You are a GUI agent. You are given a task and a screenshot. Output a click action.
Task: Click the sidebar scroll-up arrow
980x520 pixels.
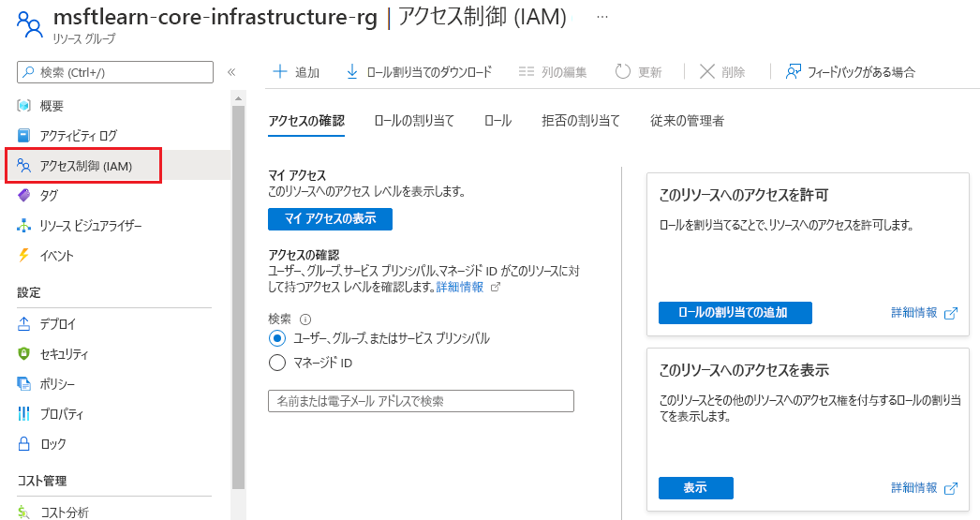click(238, 98)
